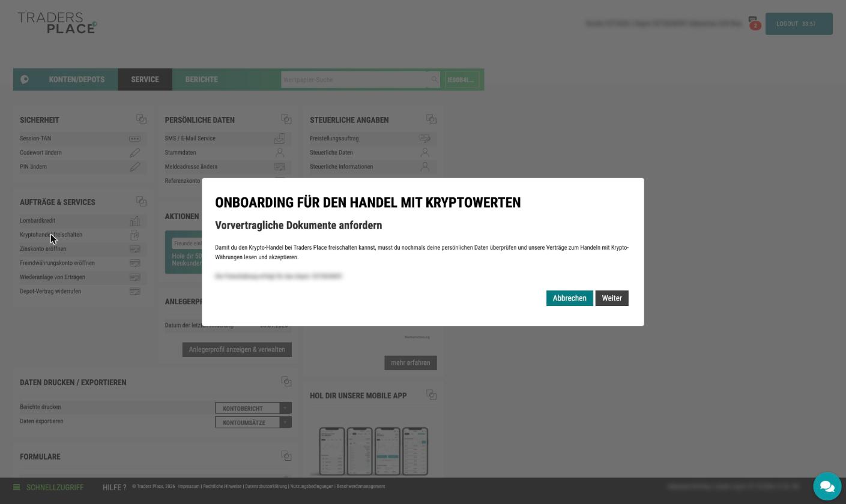Click the Aufträge & Services panel header icon
Image resolution: width=846 pixels, height=504 pixels.
141,202
